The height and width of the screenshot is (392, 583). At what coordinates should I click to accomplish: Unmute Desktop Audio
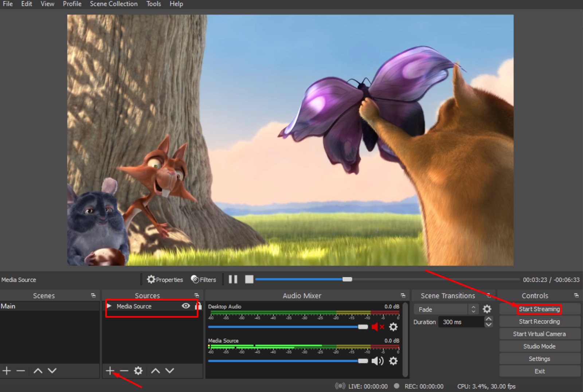[x=377, y=327]
